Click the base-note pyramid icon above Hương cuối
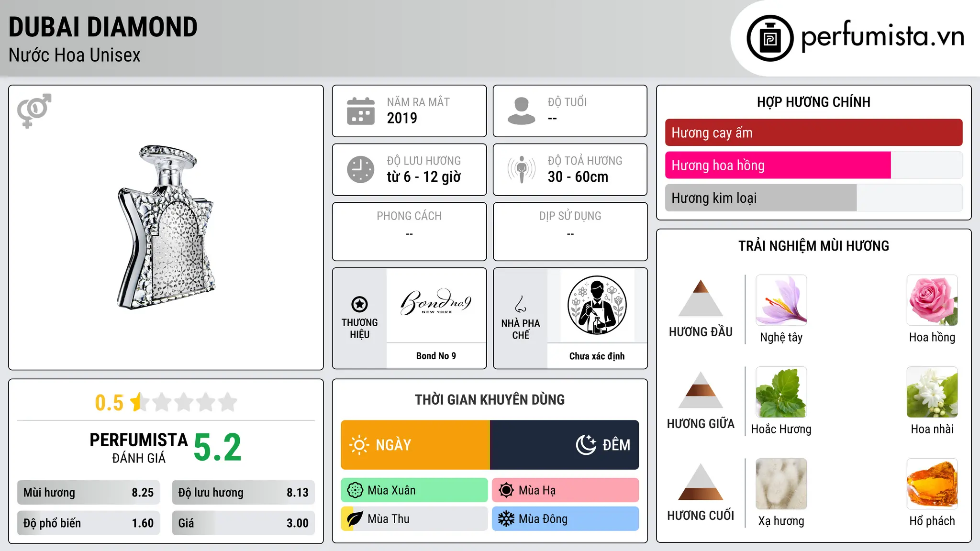Screen dimensions: 980x551 click(x=701, y=482)
